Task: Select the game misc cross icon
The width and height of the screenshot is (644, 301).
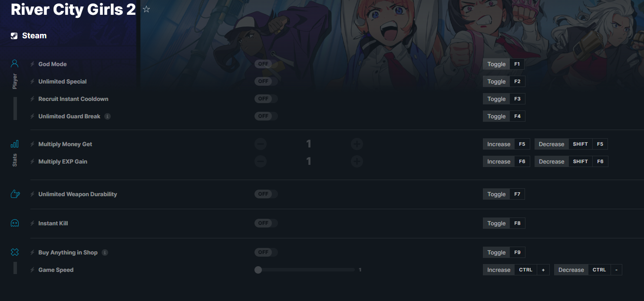Action: [14, 252]
